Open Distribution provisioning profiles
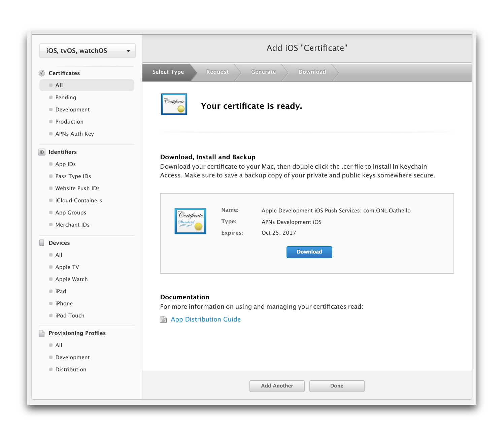The image size is (504, 436). (x=71, y=369)
